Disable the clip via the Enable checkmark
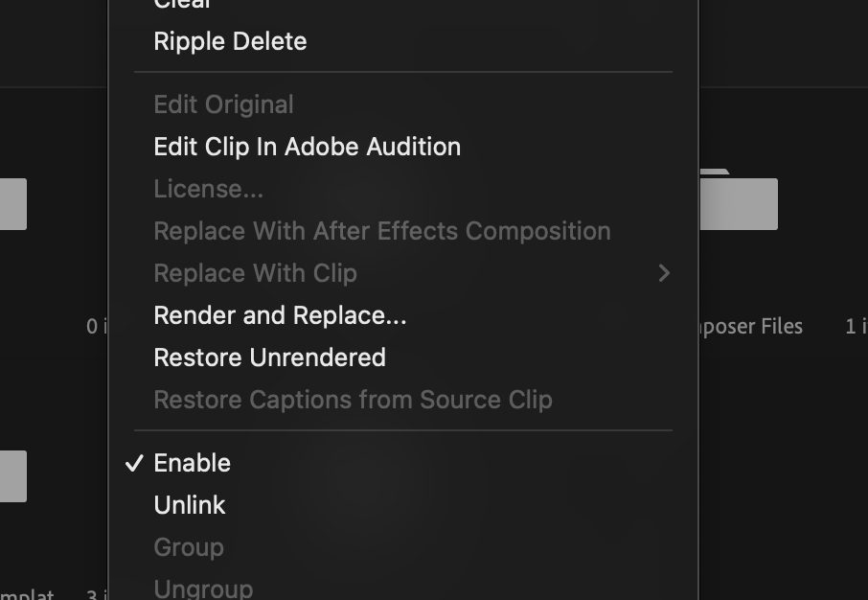 [192, 463]
